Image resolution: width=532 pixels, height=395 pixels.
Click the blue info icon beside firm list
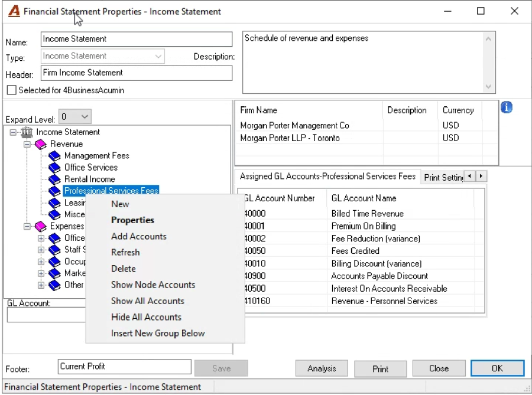[506, 107]
